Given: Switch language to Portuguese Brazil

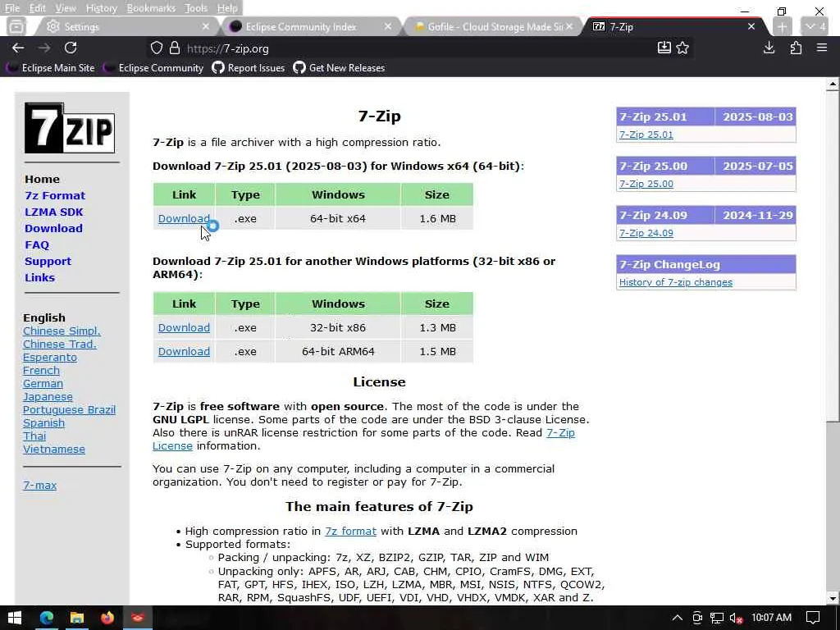Looking at the screenshot, I should 69,410.
